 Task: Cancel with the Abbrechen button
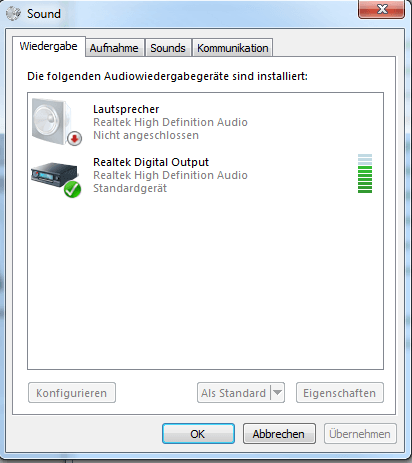click(279, 434)
